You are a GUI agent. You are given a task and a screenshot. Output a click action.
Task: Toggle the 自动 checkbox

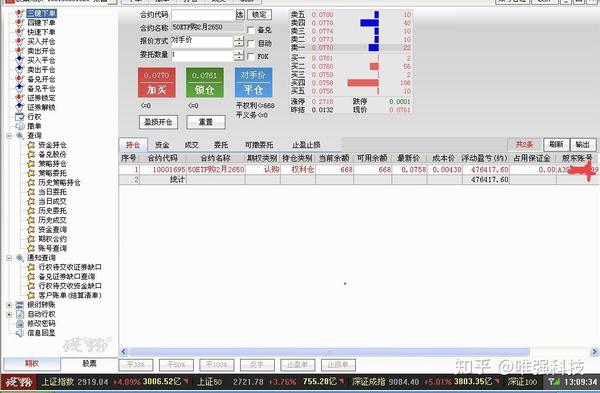click(x=251, y=44)
